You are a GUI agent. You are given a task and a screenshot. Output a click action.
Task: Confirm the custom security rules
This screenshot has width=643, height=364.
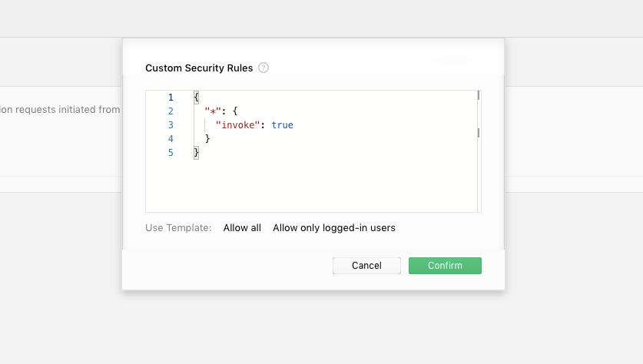[x=445, y=266]
